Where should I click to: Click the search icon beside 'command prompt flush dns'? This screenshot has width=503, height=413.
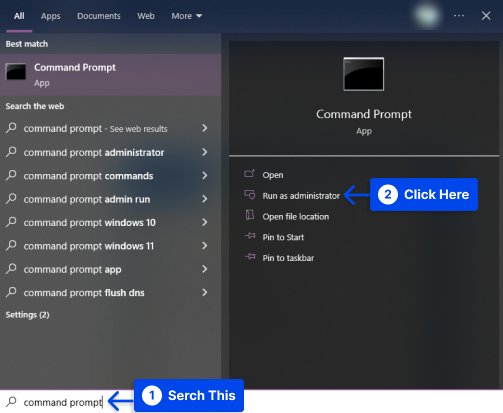click(x=11, y=292)
